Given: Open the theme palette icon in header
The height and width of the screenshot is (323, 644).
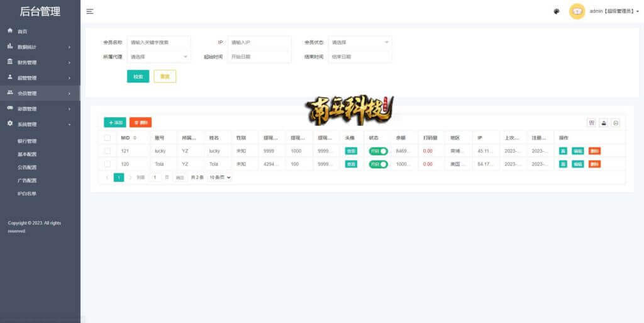Looking at the screenshot, I should pyautogui.click(x=557, y=11).
